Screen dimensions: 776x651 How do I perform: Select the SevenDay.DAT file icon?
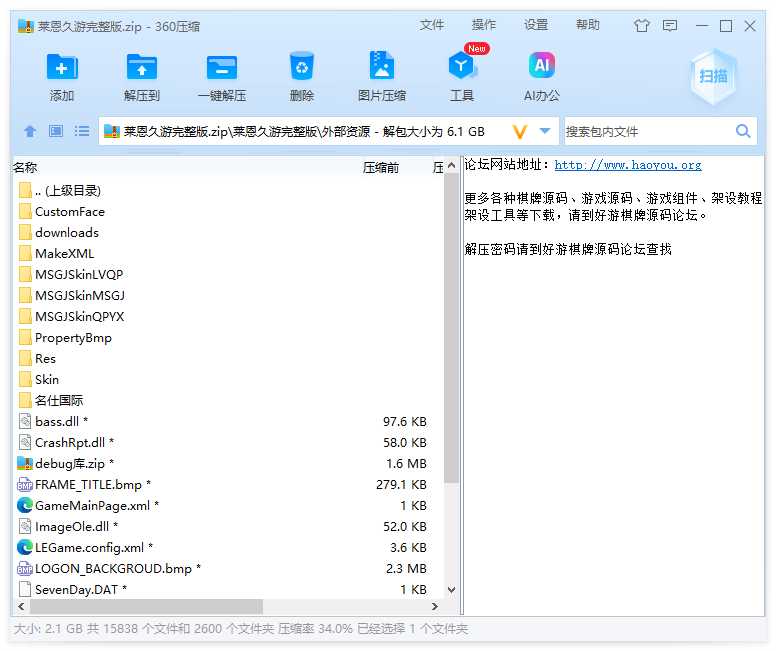coord(25,589)
